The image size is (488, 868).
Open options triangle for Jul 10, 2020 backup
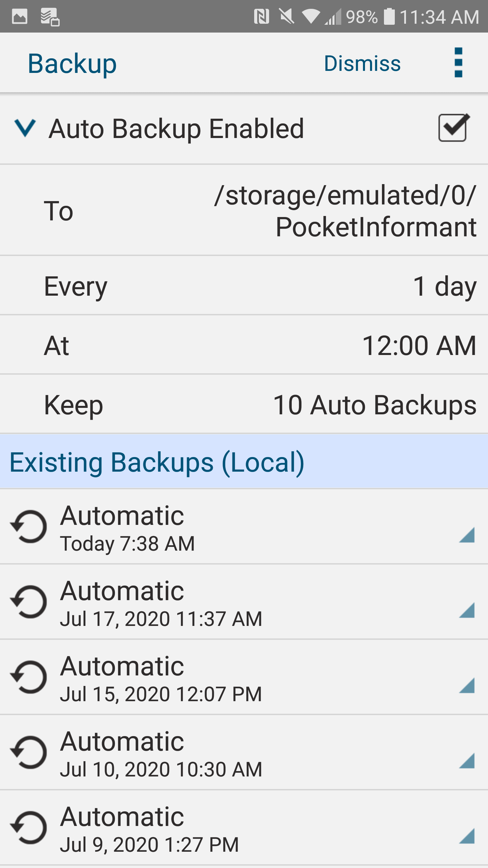[x=467, y=761]
